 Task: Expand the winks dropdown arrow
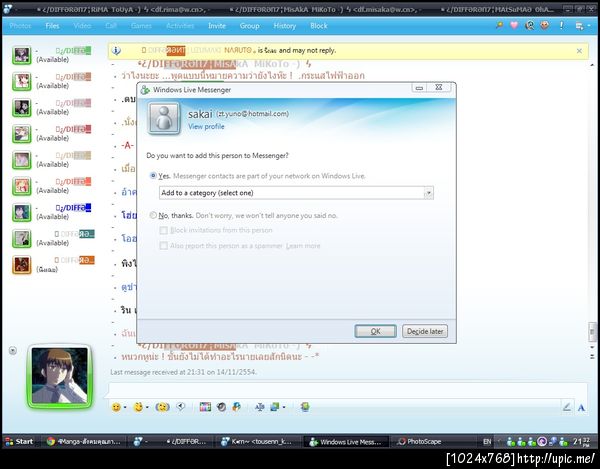(147, 408)
